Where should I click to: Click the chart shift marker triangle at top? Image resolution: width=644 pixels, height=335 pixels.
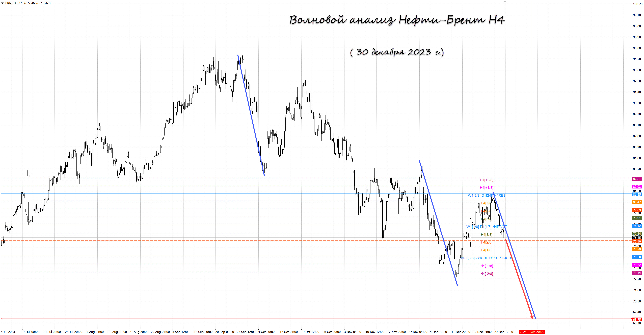click(505, 2)
